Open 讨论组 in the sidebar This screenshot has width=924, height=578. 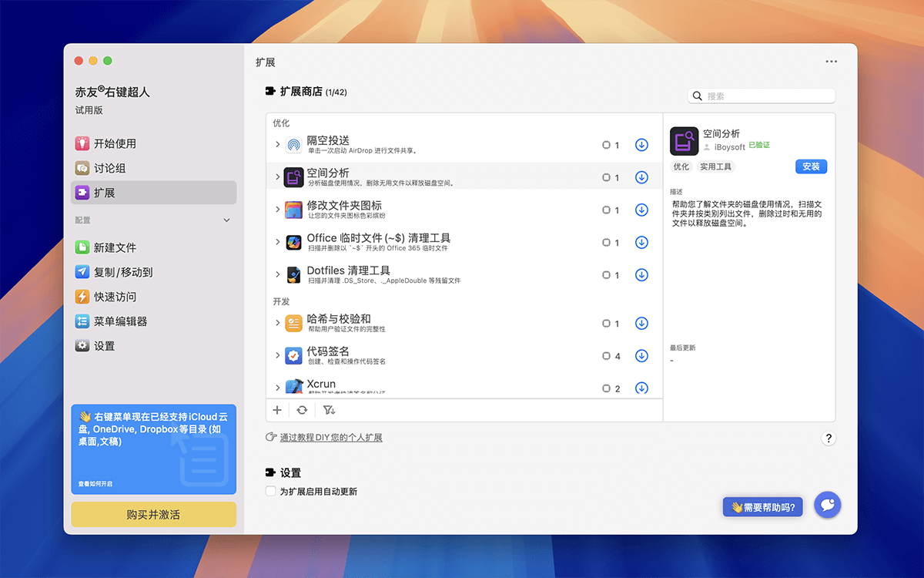click(x=153, y=168)
